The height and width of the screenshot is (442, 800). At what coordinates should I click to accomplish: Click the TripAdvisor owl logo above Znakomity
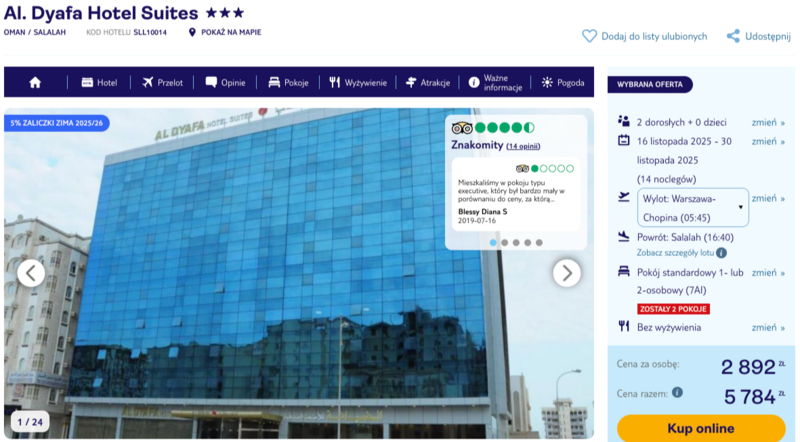point(462,128)
